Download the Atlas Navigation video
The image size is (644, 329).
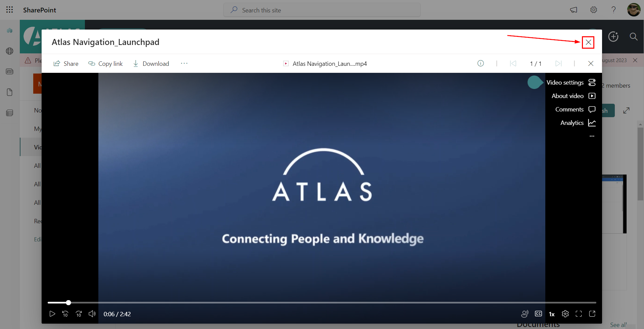151,63
